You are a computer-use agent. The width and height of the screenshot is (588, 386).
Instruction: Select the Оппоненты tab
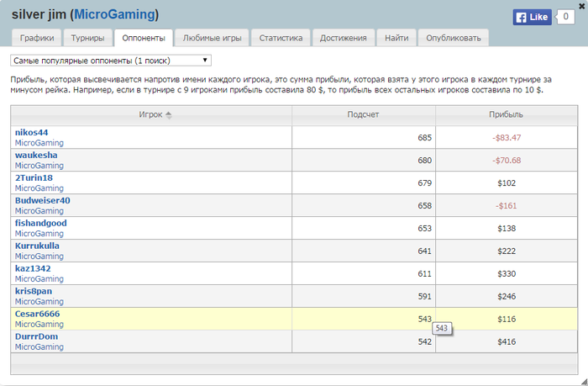coord(144,38)
